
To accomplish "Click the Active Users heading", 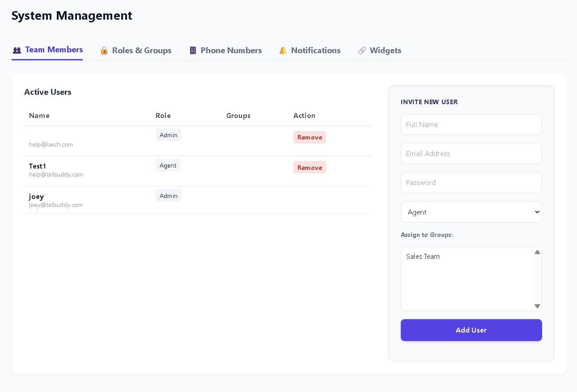I will pyautogui.click(x=48, y=92).
